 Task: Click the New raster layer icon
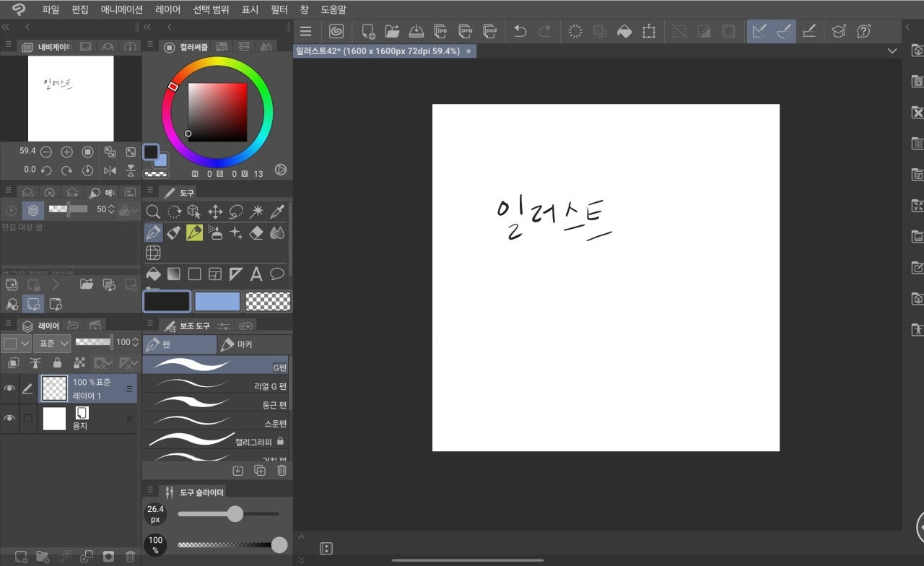[x=22, y=557]
